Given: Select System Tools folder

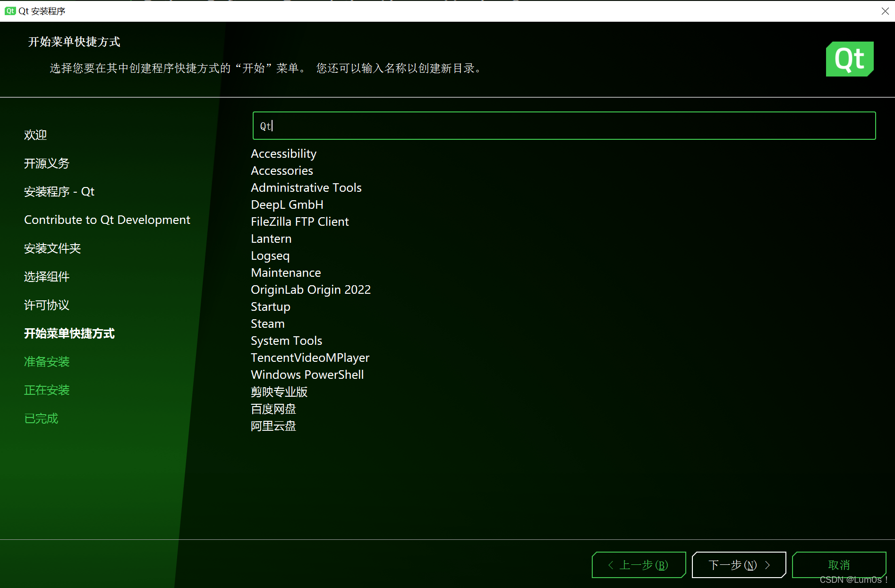Looking at the screenshot, I should [287, 341].
